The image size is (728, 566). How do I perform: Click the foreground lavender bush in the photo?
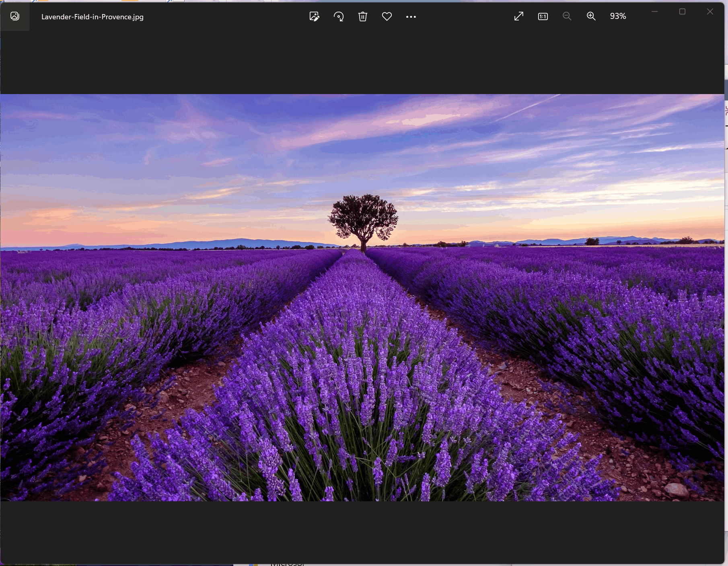(362, 402)
